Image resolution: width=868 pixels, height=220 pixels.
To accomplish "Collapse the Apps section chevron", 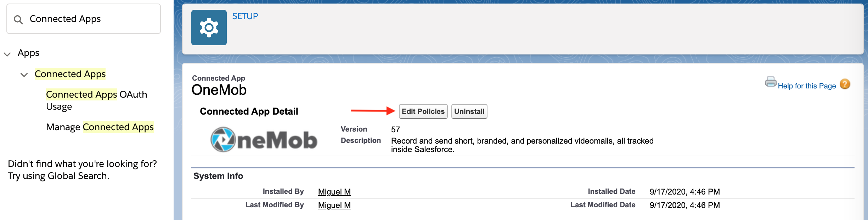I will point(7,54).
